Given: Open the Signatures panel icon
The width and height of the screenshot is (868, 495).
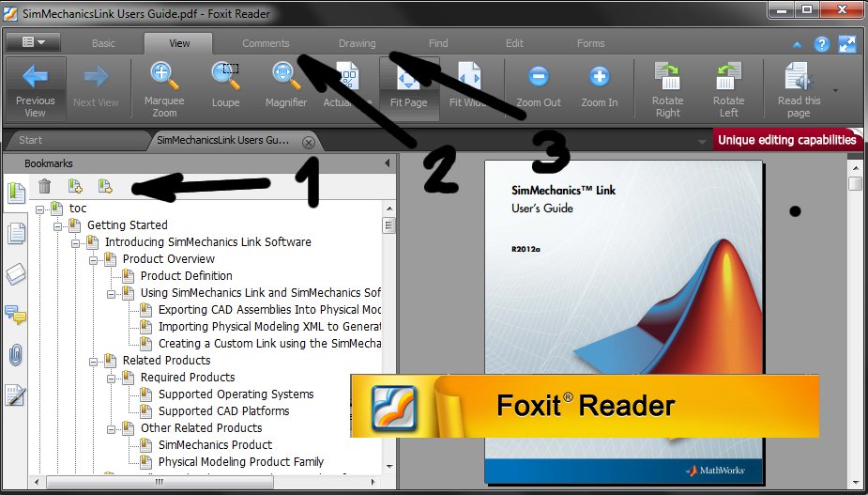Looking at the screenshot, I should pos(15,395).
